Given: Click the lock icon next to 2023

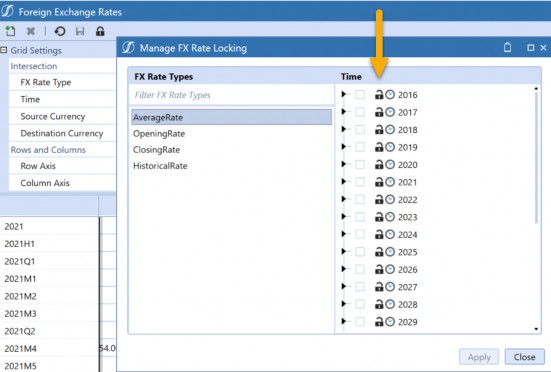Looking at the screenshot, I should [x=379, y=217].
